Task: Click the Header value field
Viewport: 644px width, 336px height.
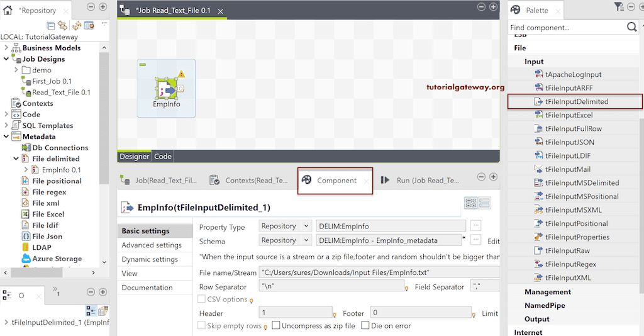Action: (296, 313)
